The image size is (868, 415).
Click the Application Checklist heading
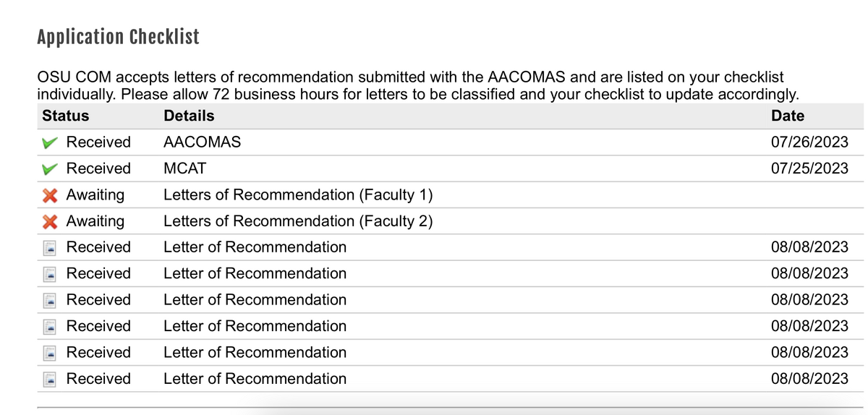click(x=118, y=37)
